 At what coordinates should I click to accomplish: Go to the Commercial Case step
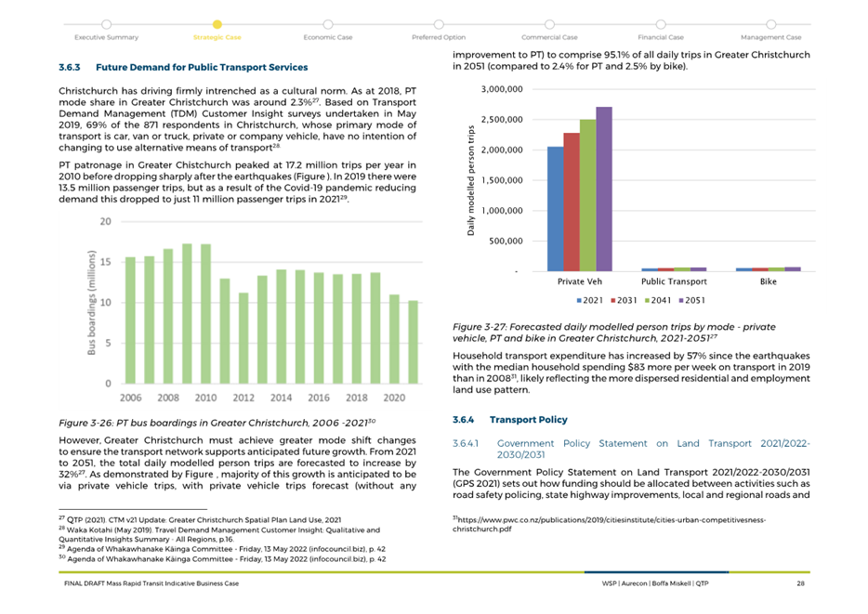point(549,37)
